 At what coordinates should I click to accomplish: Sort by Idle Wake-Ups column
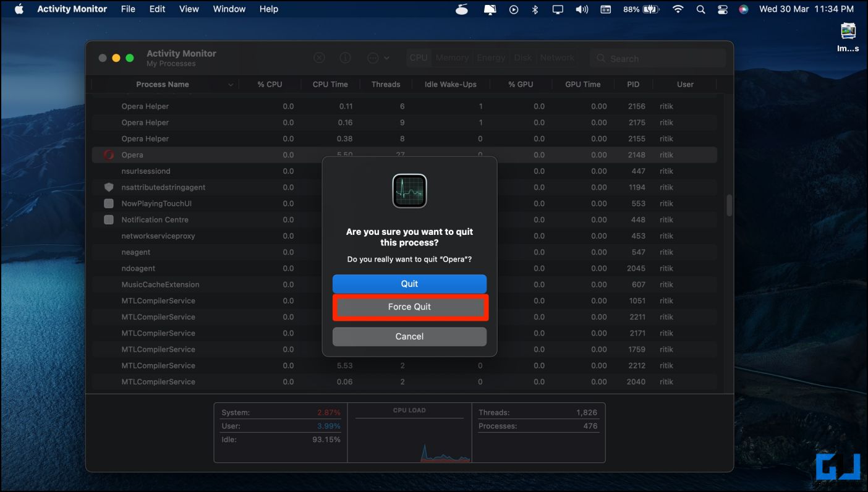[451, 84]
